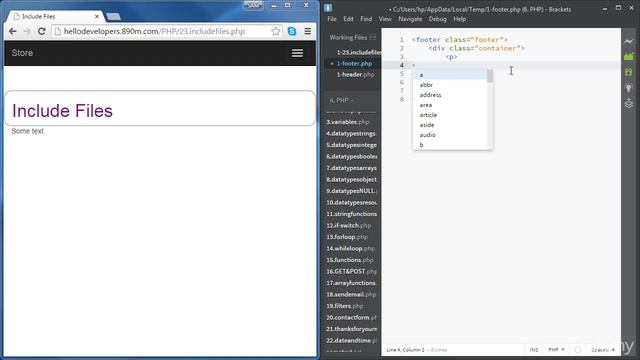Choose 'a' from the code hint list
640x360 pixels.
coord(450,75)
